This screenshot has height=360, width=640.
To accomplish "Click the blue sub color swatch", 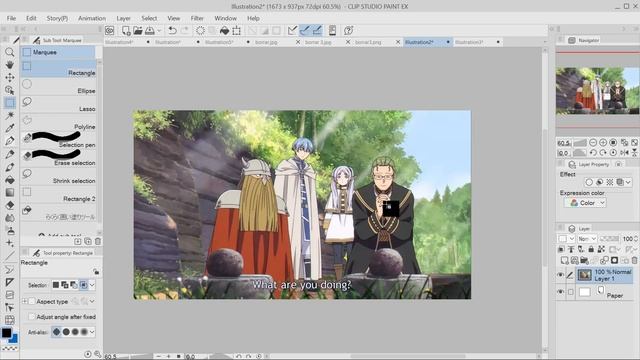I will click(x=14, y=339).
